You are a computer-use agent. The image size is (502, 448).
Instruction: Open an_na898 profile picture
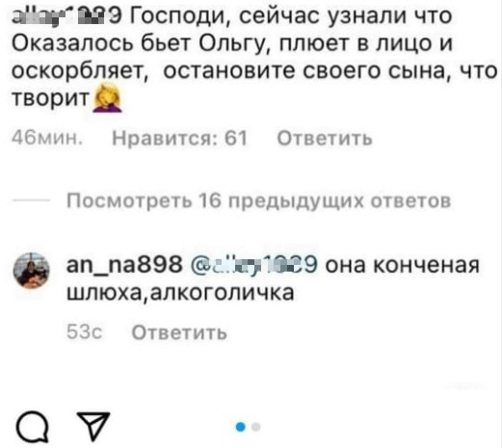point(31,271)
